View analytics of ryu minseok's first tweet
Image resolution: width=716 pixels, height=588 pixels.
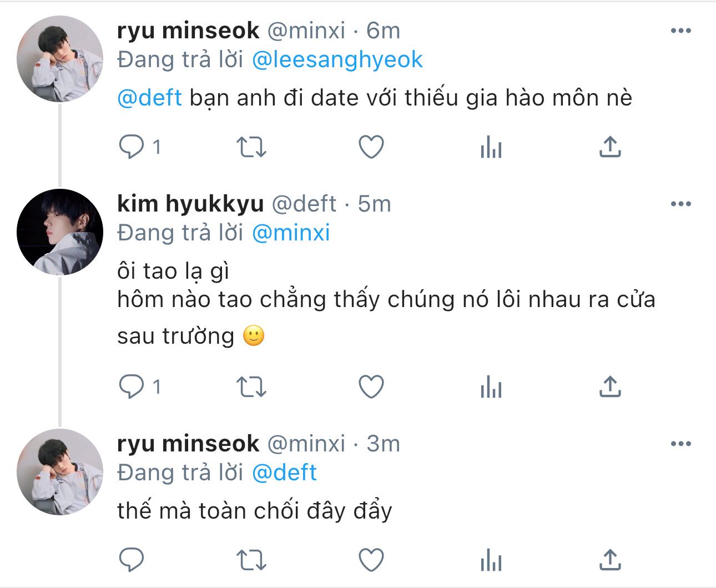coord(491,148)
